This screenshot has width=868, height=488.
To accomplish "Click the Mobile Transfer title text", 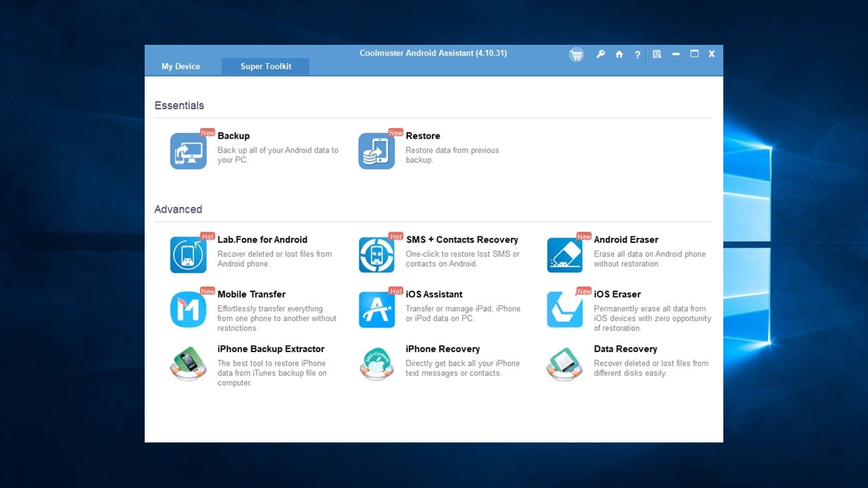I will pyautogui.click(x=251, y=294).
